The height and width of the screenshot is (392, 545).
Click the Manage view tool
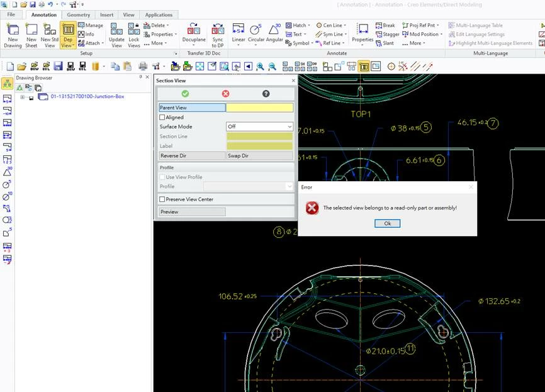pyautogui.click(x=91, y=25)
